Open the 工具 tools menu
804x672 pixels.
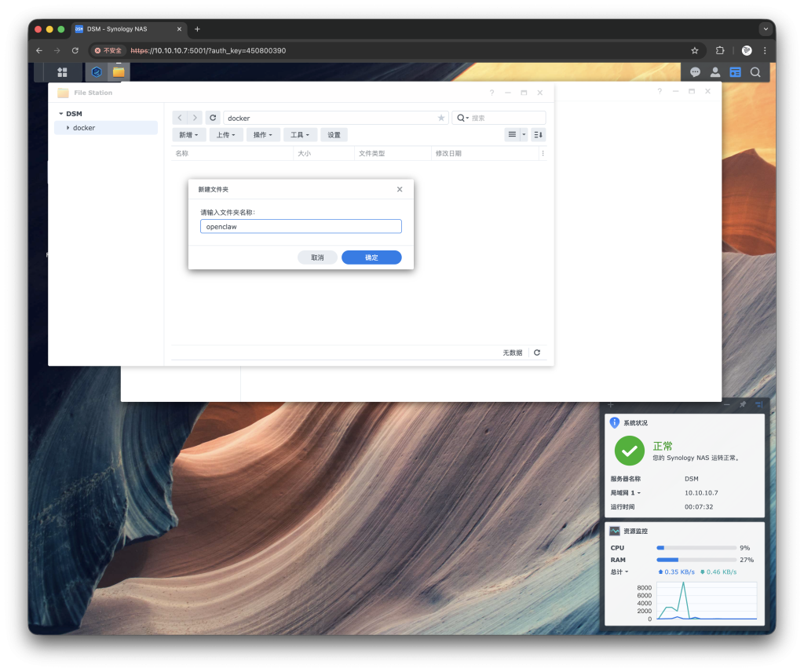pos(301,135)
